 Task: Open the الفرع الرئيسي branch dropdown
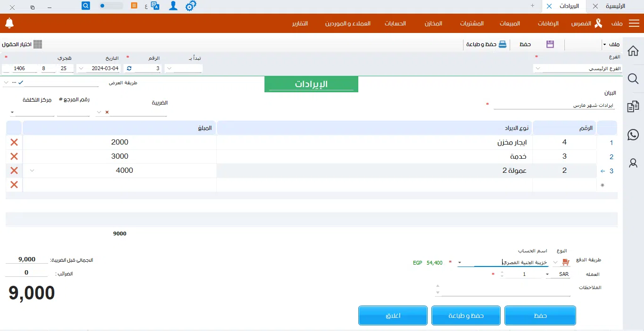tap(538, 69)
